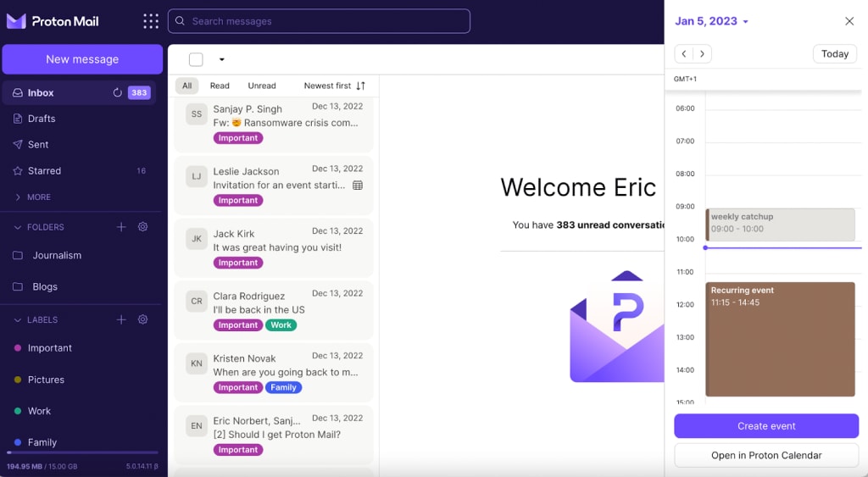Click the sort order arrows icon
Screen dimensions: 868x477
(x=361, y=86)
